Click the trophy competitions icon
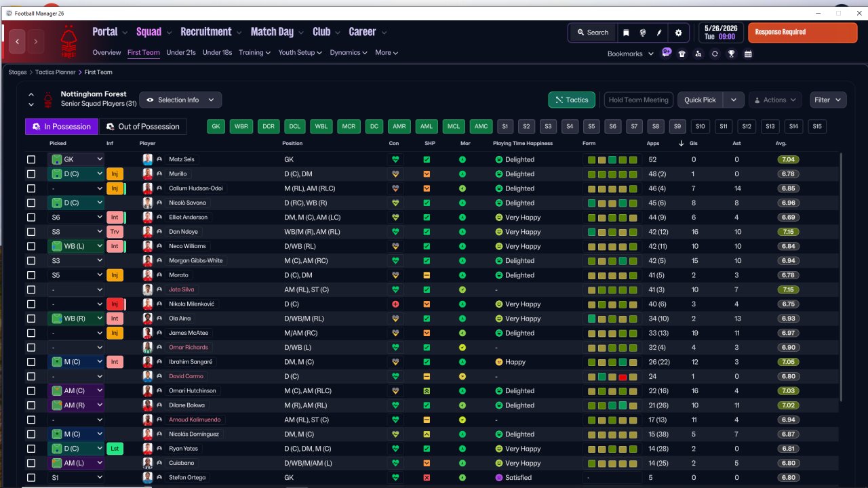The image size is (868, 488). click(731, 54)
